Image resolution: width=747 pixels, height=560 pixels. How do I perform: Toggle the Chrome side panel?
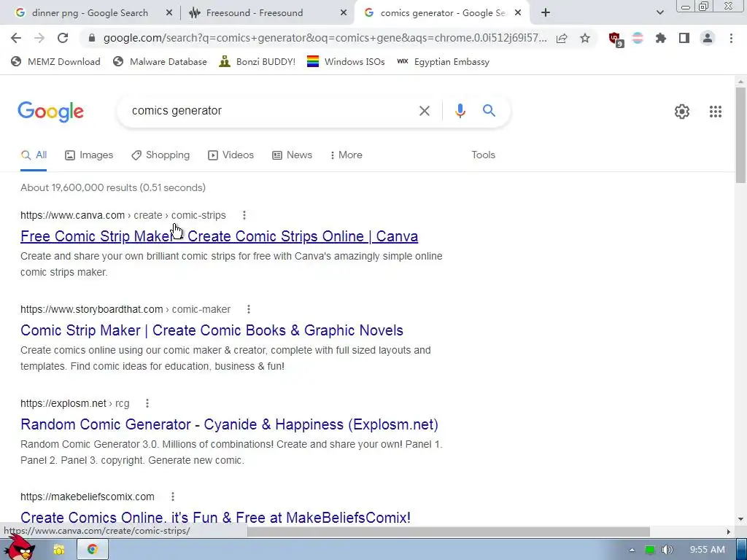pos(684,38)
